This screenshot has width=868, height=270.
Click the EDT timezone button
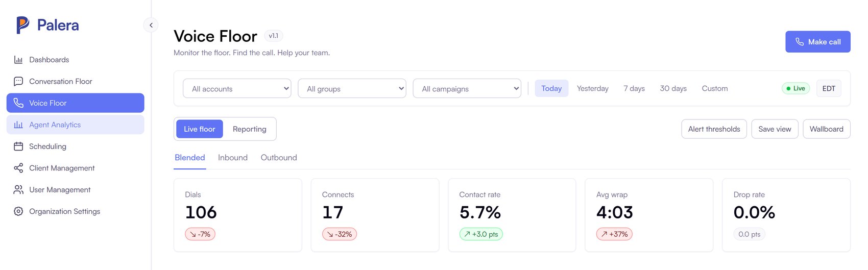coord(829,88)
